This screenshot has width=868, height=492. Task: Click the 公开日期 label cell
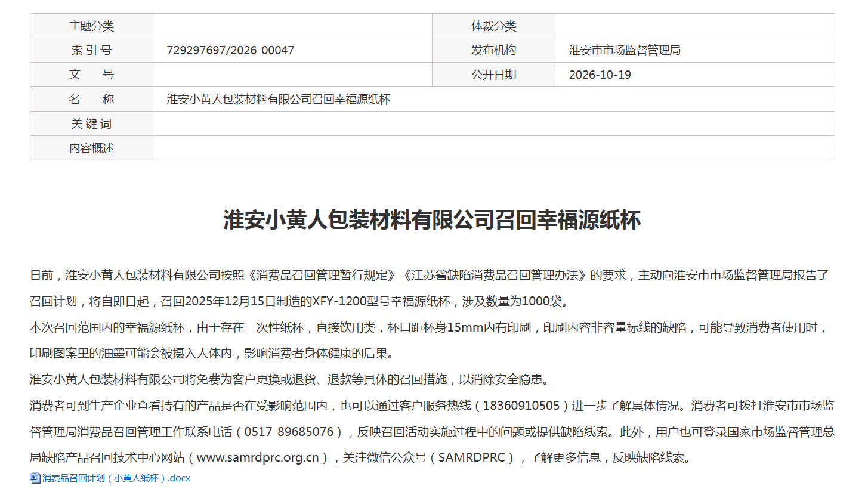click(493, 75)
